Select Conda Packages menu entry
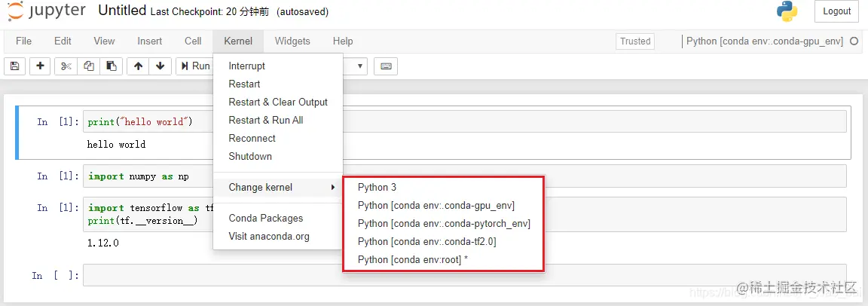Screen dimensions: 868x306 [278, 218]
